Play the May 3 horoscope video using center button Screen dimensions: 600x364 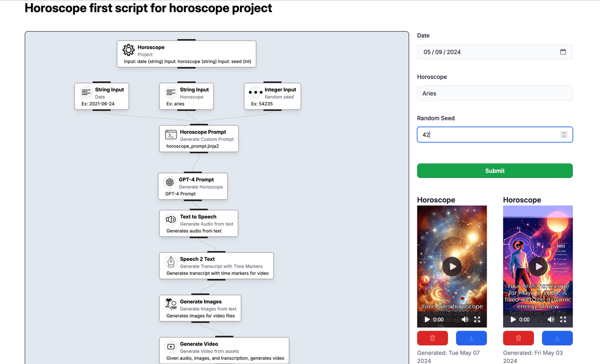pos(538,266)
